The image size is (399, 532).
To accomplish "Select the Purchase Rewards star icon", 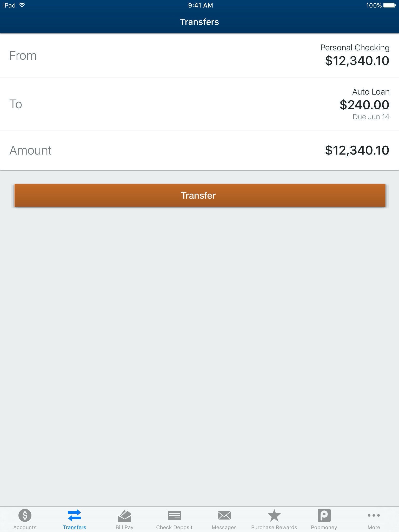I will 274,515.
